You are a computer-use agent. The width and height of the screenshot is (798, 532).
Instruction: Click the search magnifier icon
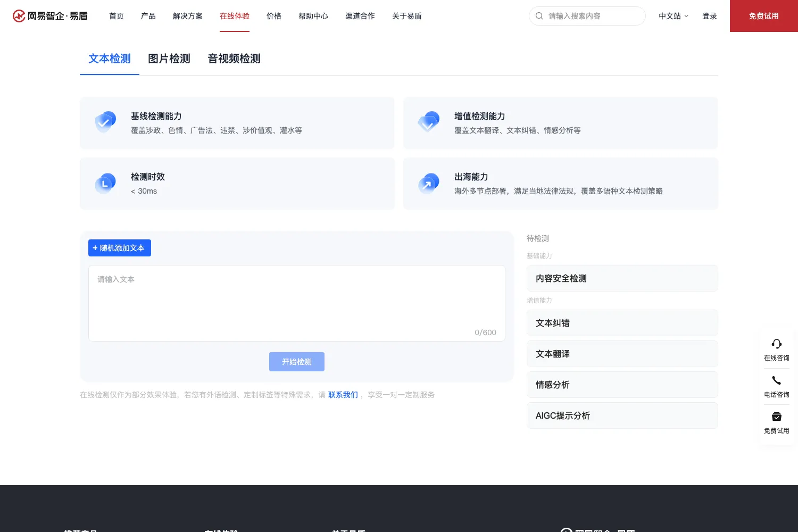(539, 16)
